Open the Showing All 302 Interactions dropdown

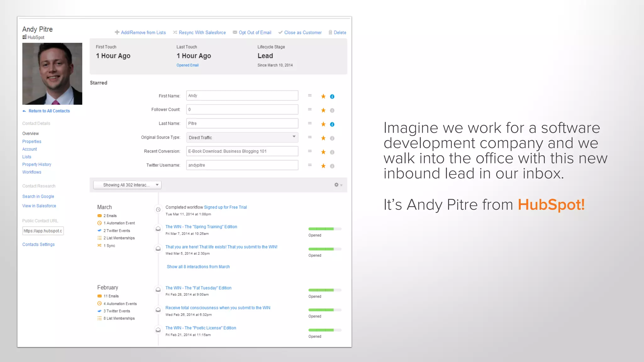(127, 185)
